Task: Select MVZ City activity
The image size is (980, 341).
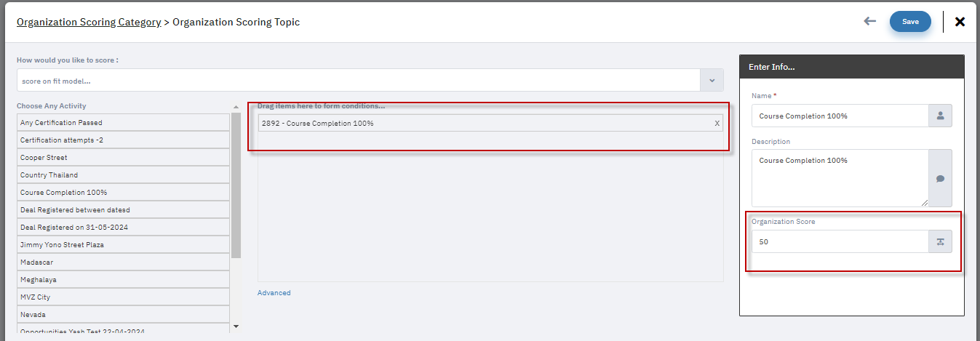Action: [x=123, y=297]
